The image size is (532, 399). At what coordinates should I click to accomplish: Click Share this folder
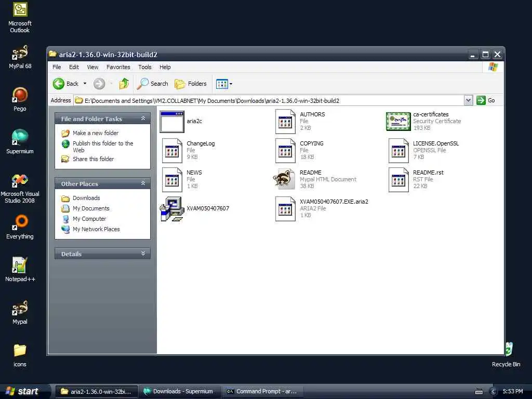click(94, 159)
